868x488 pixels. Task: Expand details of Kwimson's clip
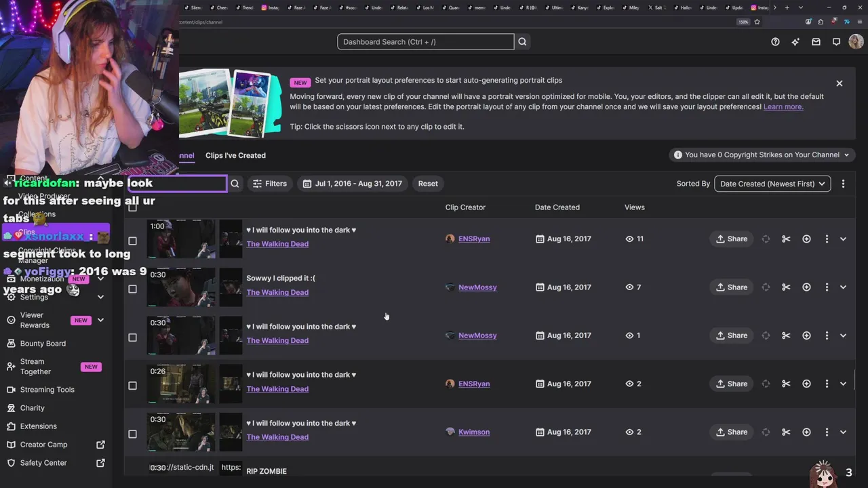(x=843, y=432)
